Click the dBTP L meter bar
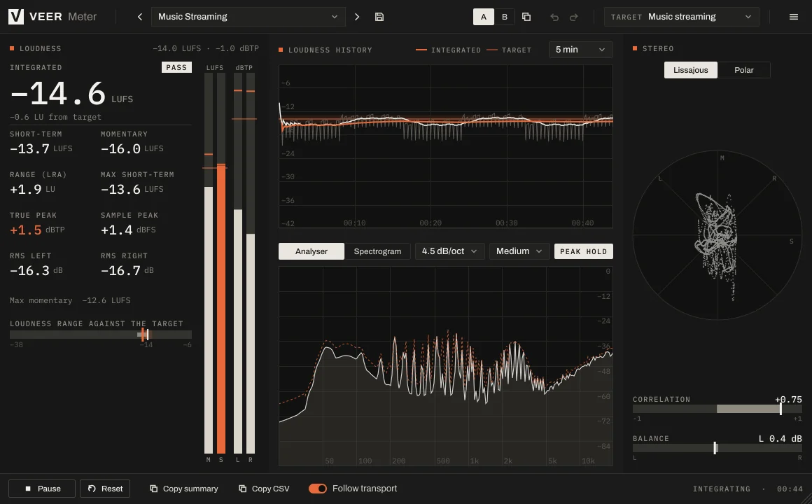Screen dimensions: 812x504 (x=238, y=263)
